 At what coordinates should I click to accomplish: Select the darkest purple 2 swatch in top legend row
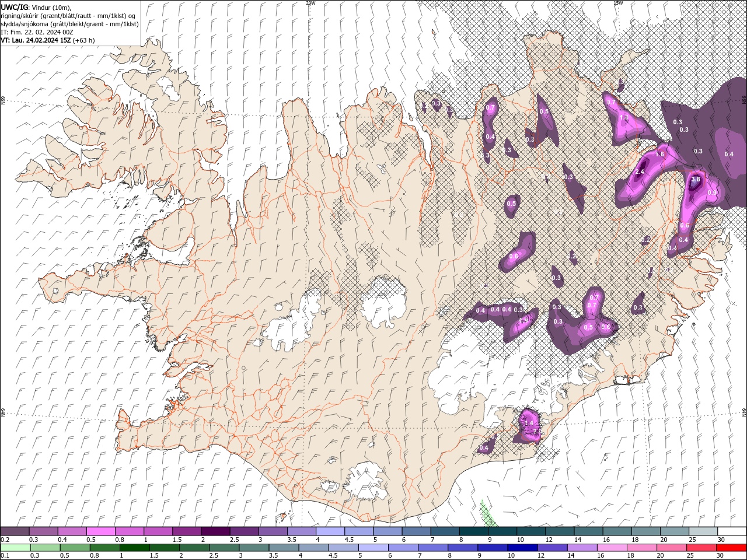(x=215, y=531)
